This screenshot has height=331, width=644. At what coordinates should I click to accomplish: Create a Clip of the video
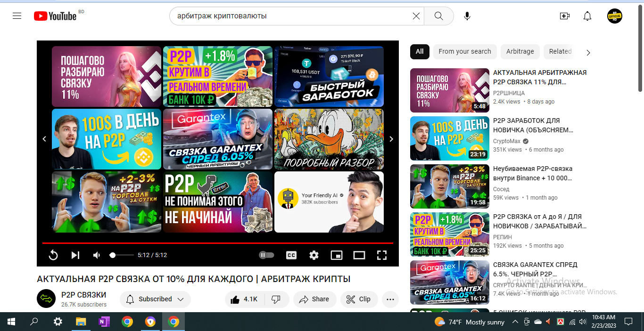358,299
